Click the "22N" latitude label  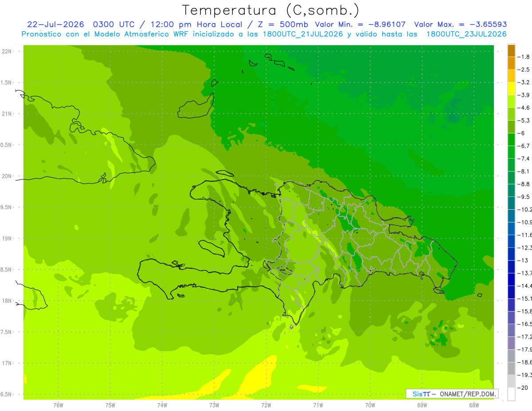6,51
